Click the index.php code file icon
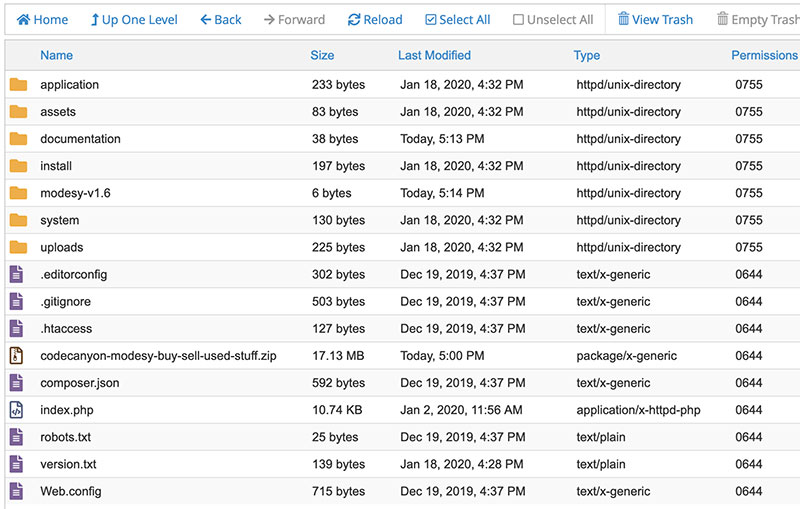Viewport: 800px width, 509px height. pyautogui.click(x=16, y=409)
